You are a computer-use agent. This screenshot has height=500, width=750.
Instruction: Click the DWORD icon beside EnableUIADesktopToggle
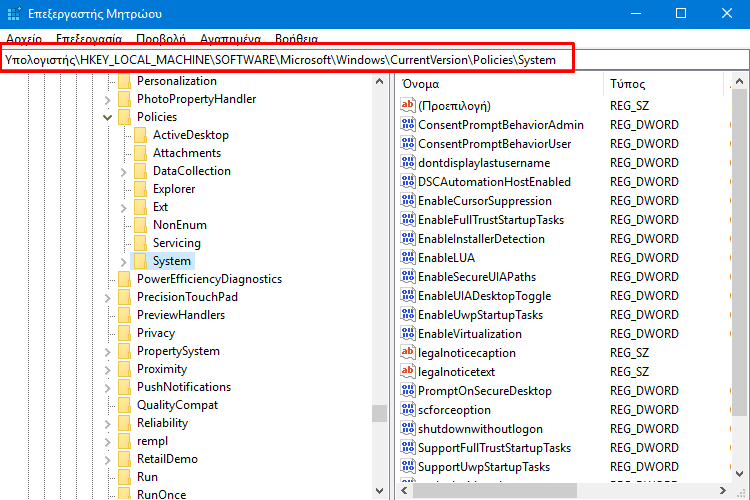click(408, 296)
